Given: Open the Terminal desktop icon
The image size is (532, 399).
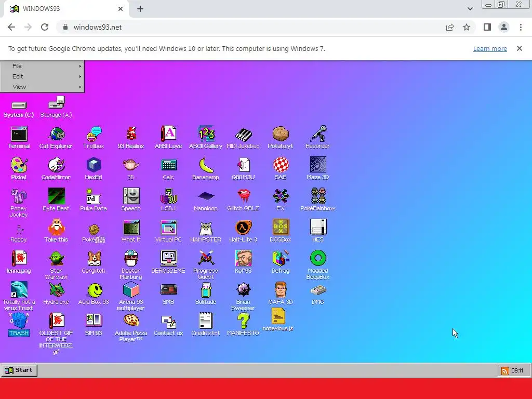Looking at the screenshot, I should pyautogui.click(x=19, y=137).
